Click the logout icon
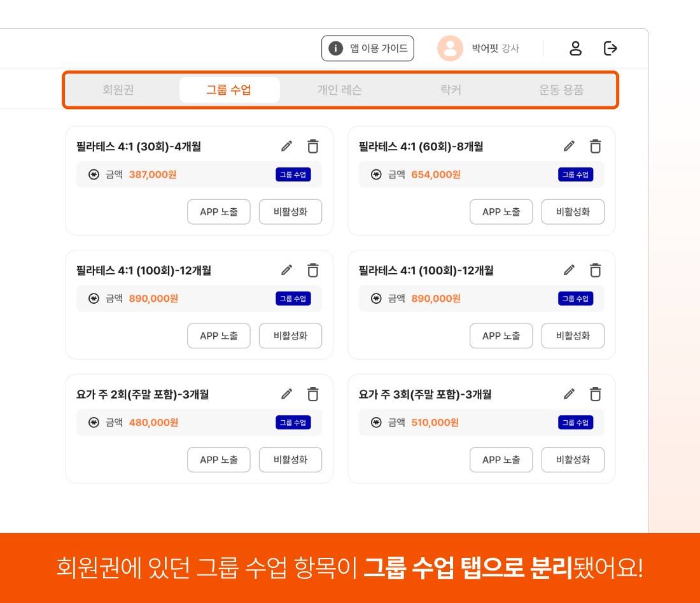Image resolution: width=700 pixels, height=603 pixels. pos(610,48)
